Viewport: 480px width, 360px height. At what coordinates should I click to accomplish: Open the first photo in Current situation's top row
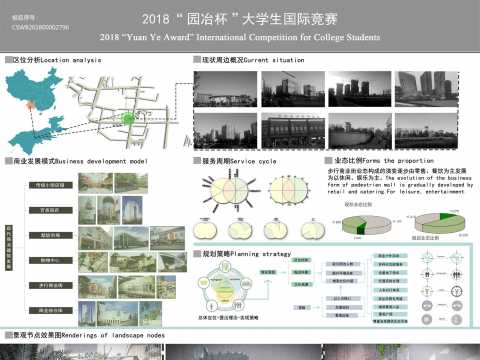(x=225, y=89)
